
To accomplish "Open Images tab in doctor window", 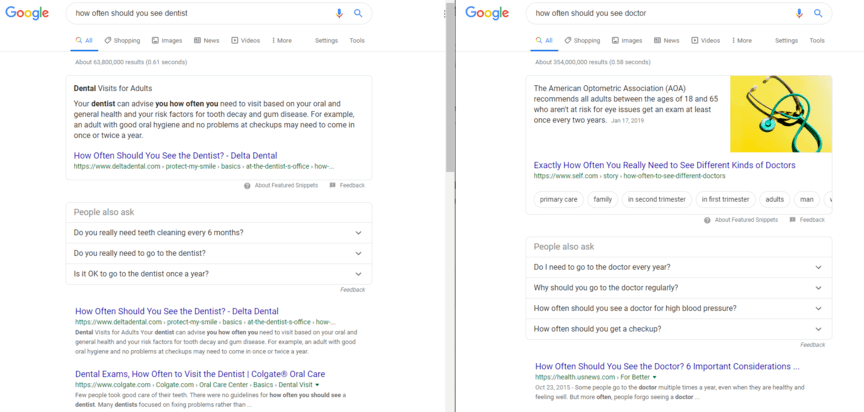I will (x=627, y=41).
